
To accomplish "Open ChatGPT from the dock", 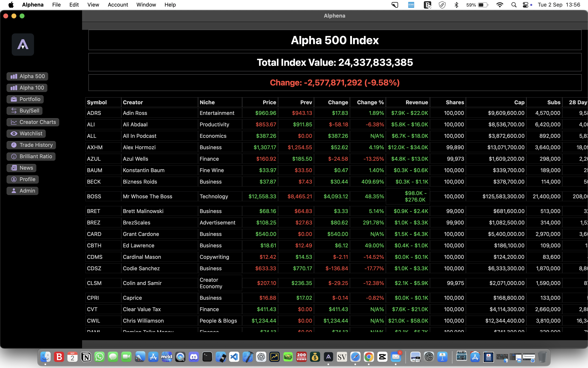I will coord(261,357).
